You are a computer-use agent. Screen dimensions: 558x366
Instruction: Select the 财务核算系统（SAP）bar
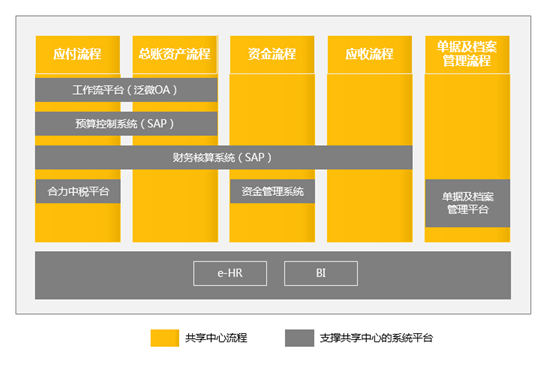click(223, 157)
